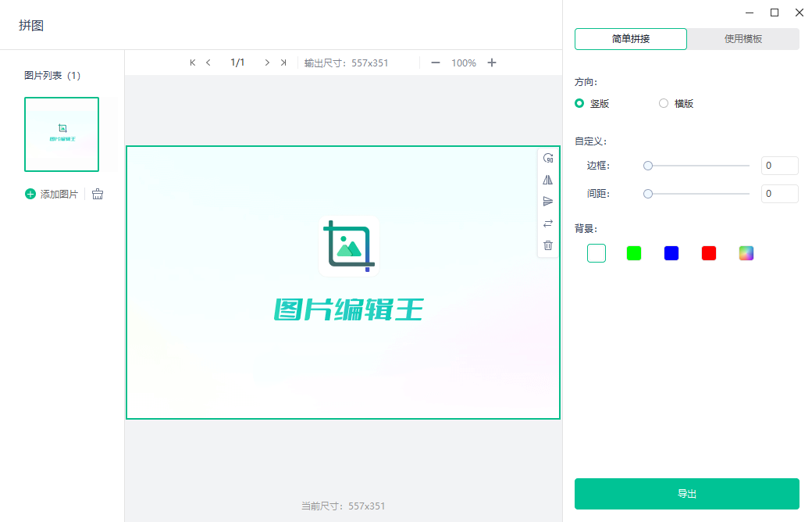Maximize the 拼图 window

[x=775, y=13]
